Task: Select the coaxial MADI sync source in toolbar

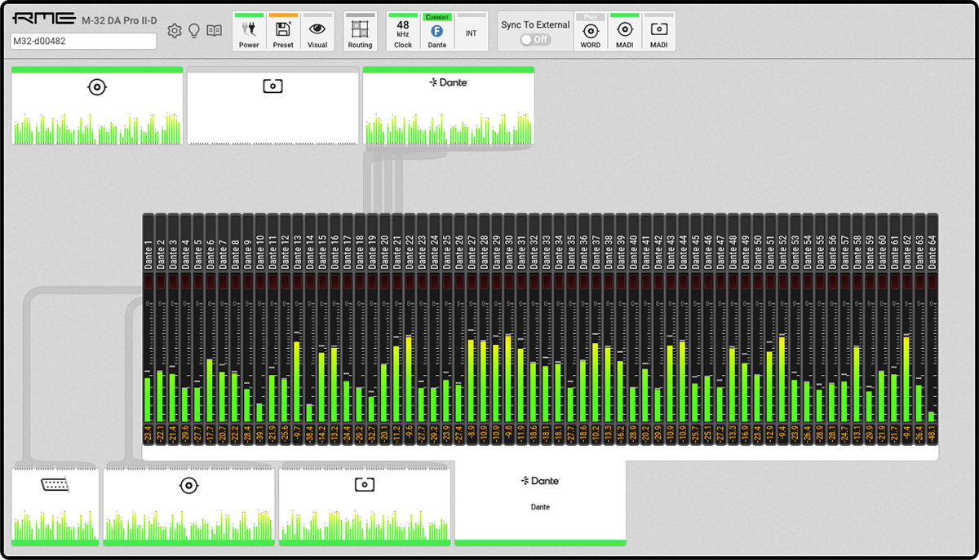Action: 625,32
